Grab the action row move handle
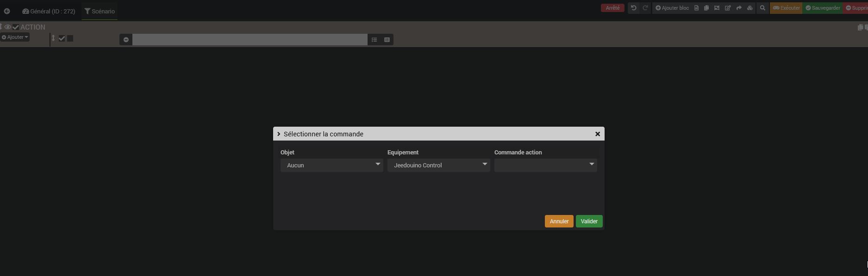The image size is (868, 276). (x=53, y=38)
